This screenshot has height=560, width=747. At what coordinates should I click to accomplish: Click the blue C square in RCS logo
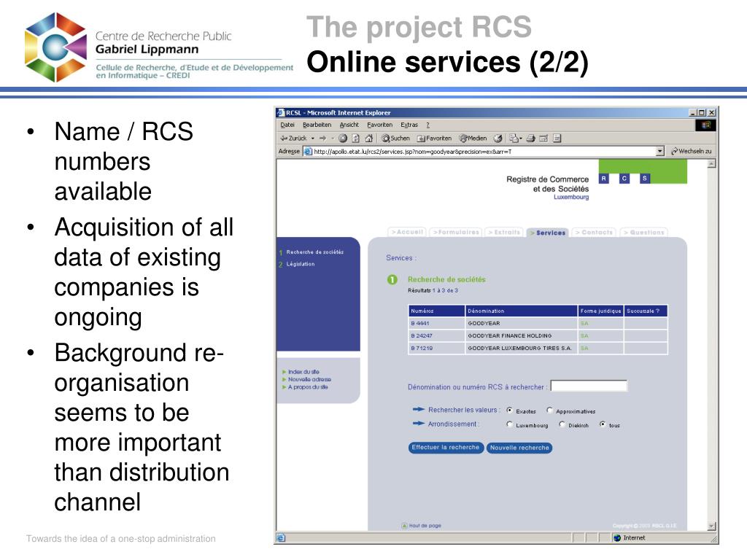pos(624,179)
